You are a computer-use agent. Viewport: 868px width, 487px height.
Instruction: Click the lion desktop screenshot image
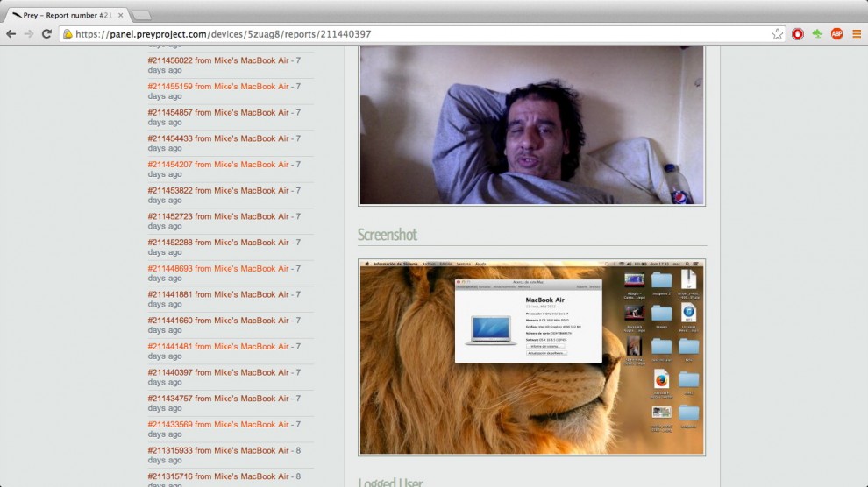pos(531,357)
